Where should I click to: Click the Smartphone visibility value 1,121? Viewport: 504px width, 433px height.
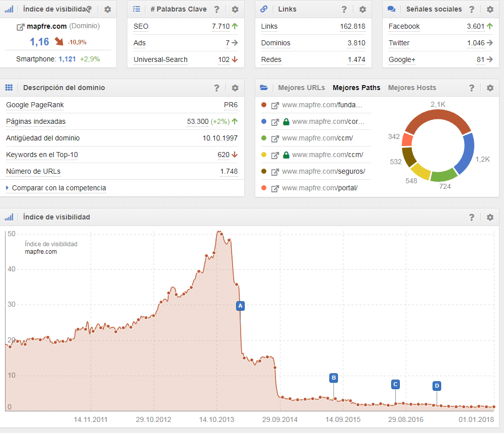[67, 59]
